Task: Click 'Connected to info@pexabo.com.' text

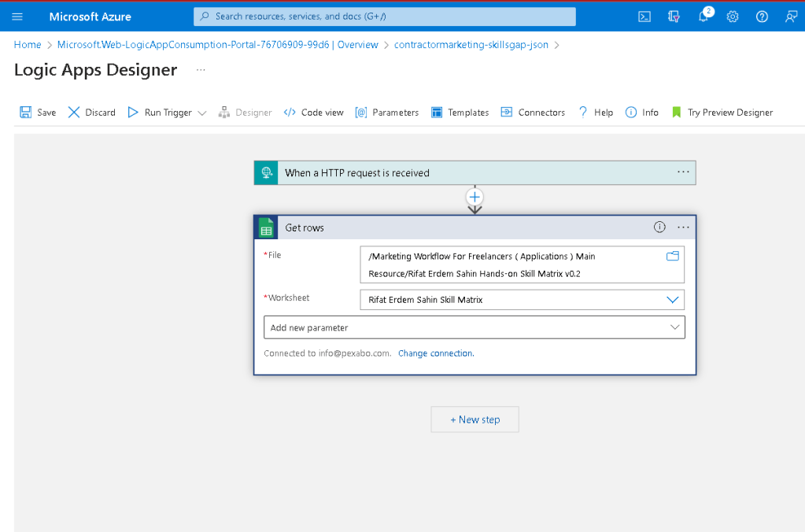Action: [327, 353]
